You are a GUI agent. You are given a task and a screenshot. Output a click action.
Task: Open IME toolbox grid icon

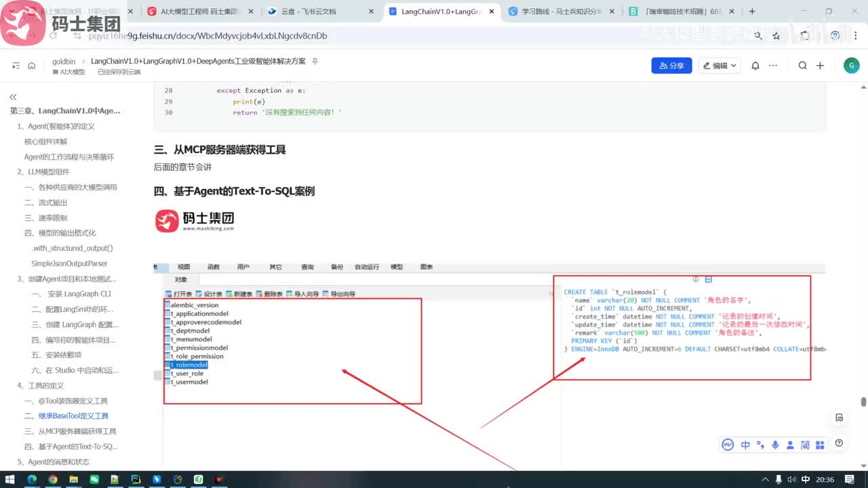[x=820, y=445]
